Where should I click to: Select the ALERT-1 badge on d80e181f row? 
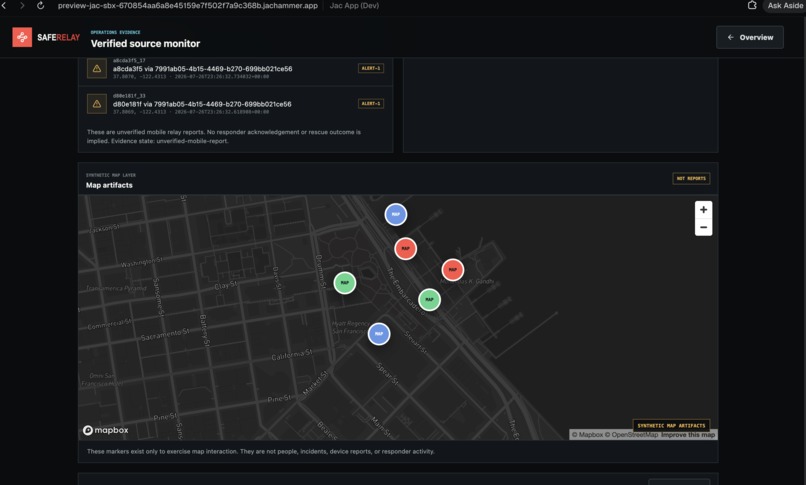click(x=371, y=104)
